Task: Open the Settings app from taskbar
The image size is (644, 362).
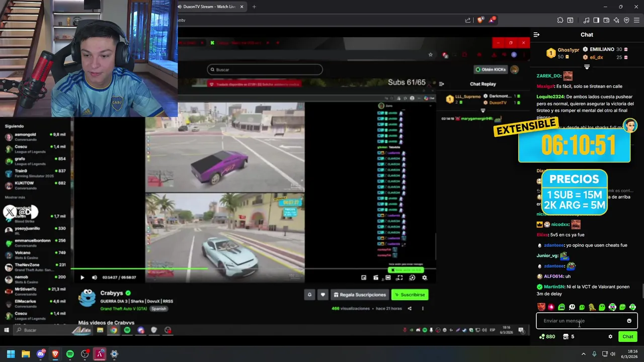Action: pos(114,354)
